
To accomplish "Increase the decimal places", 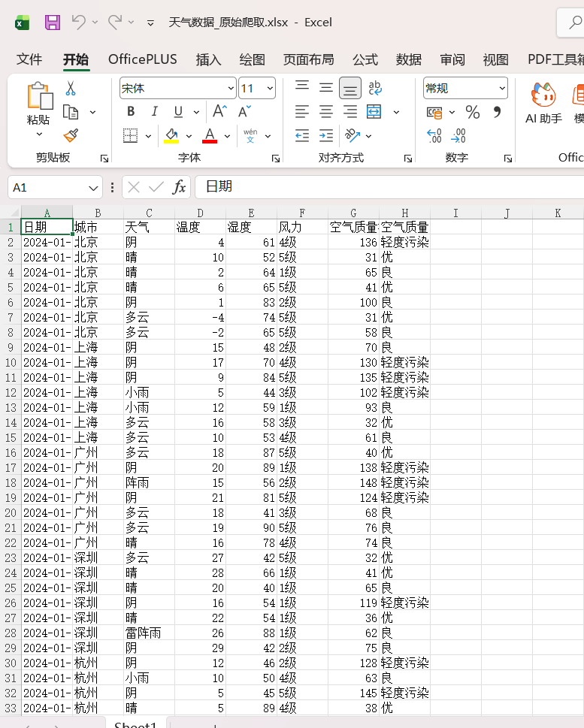I will point(434,136).
